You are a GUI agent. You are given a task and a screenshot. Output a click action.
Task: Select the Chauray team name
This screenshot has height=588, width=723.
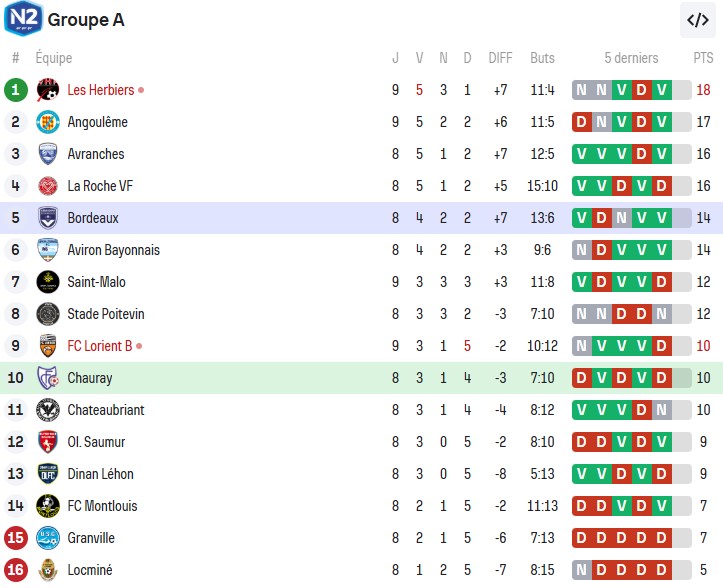coord(90,378)
